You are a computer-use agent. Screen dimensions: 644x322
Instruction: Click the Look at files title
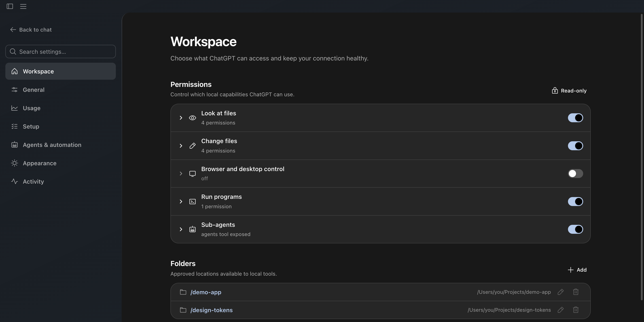pos(218,113)
